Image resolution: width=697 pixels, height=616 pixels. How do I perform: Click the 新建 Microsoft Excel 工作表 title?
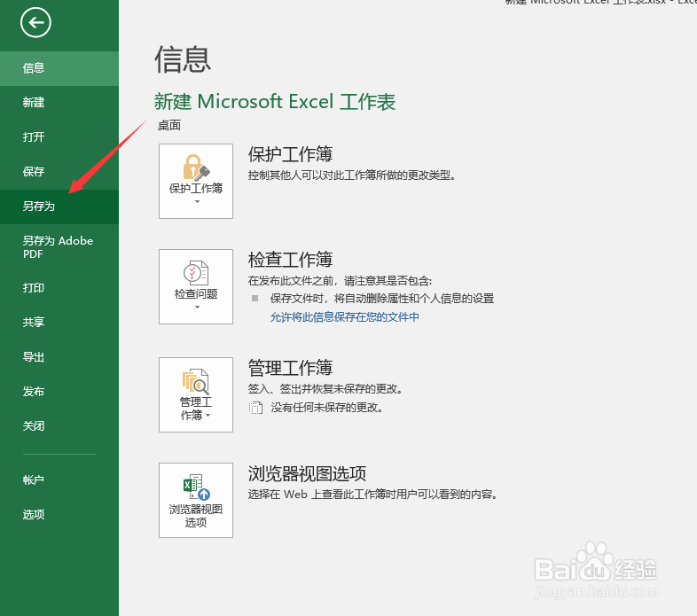275,102
